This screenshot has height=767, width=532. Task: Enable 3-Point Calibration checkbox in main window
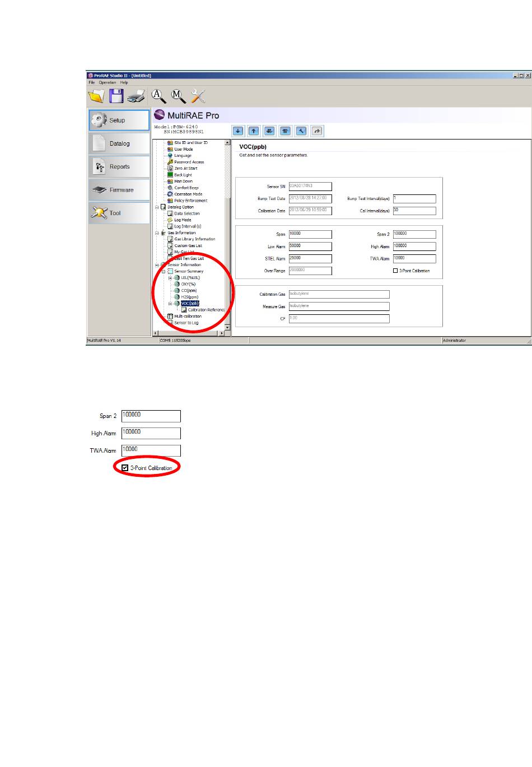pos(395,271)
